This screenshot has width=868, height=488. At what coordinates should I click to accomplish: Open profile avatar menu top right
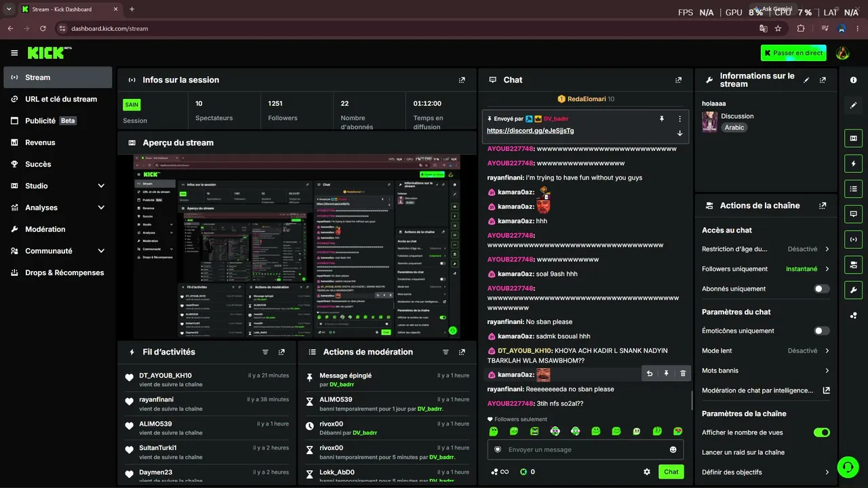843,53
